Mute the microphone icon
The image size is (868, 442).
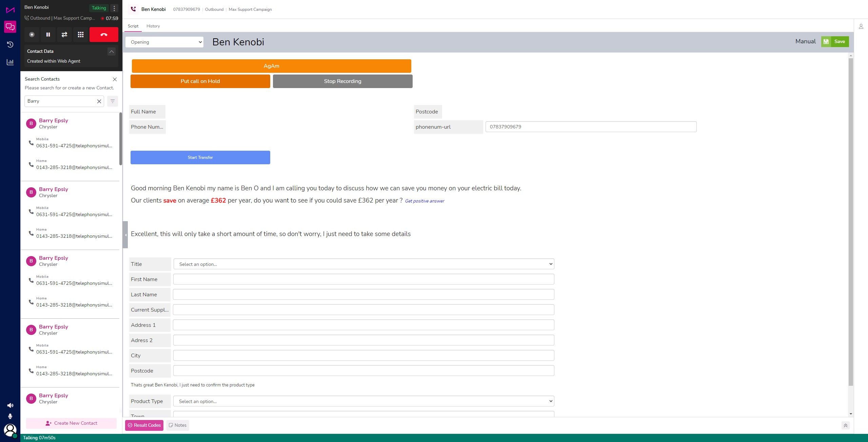pyautogui.click(x=10, y=416)
